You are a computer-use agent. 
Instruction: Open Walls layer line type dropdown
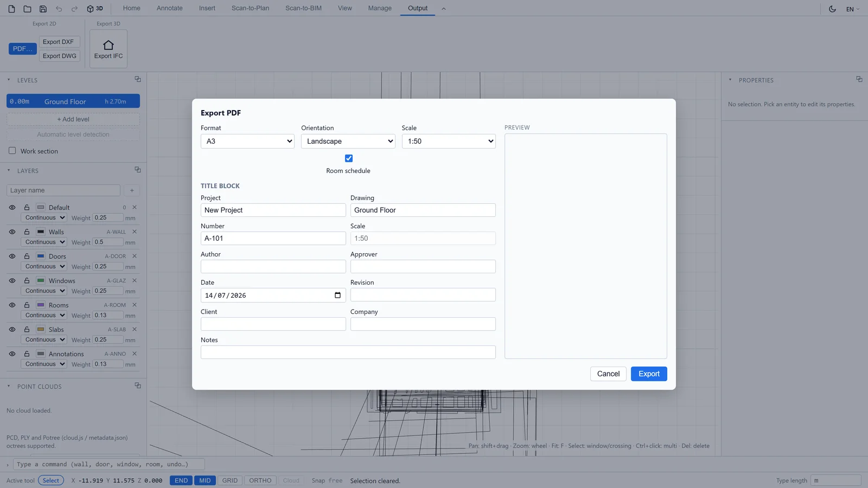[x=44, y=242]
